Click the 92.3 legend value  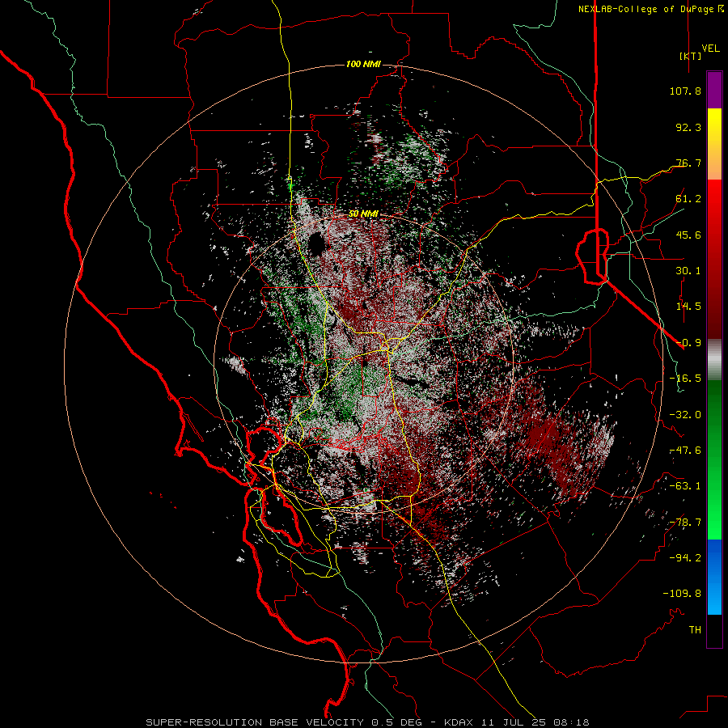688,127
